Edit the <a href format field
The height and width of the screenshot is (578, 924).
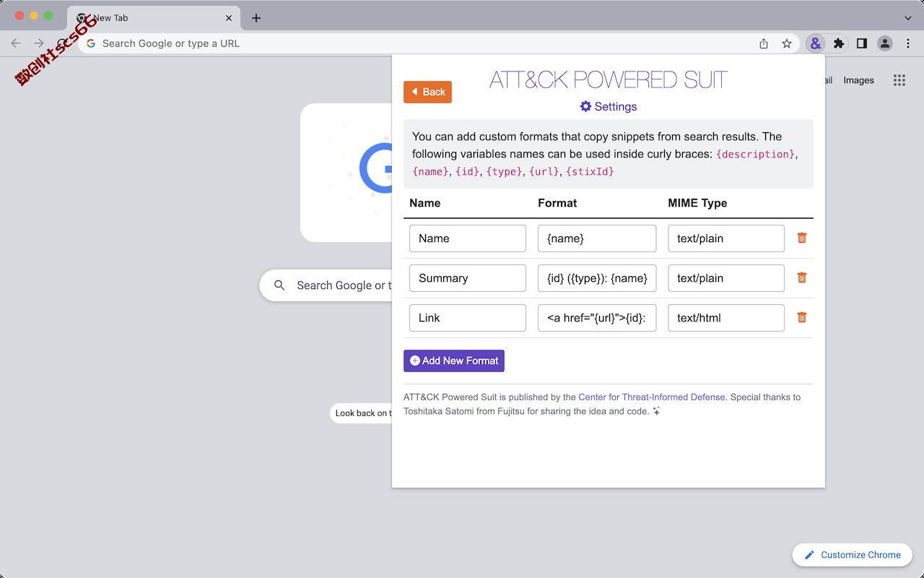[597, 318]
